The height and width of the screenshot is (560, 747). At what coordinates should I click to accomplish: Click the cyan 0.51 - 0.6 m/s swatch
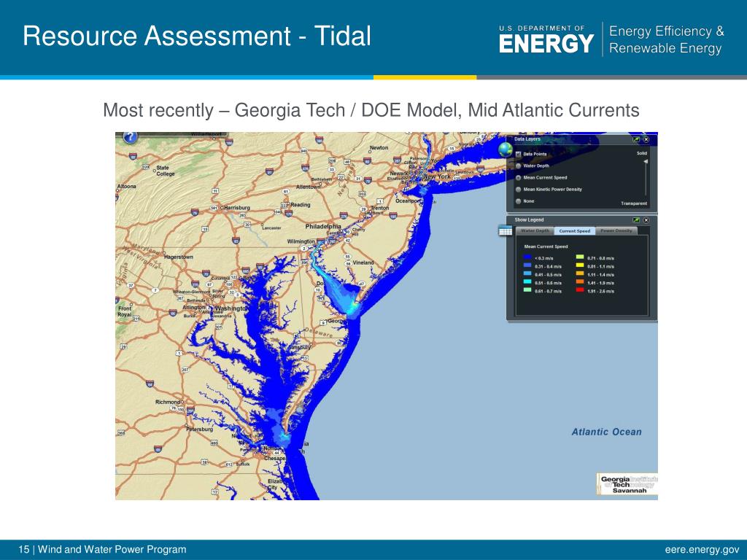[527, 282]
